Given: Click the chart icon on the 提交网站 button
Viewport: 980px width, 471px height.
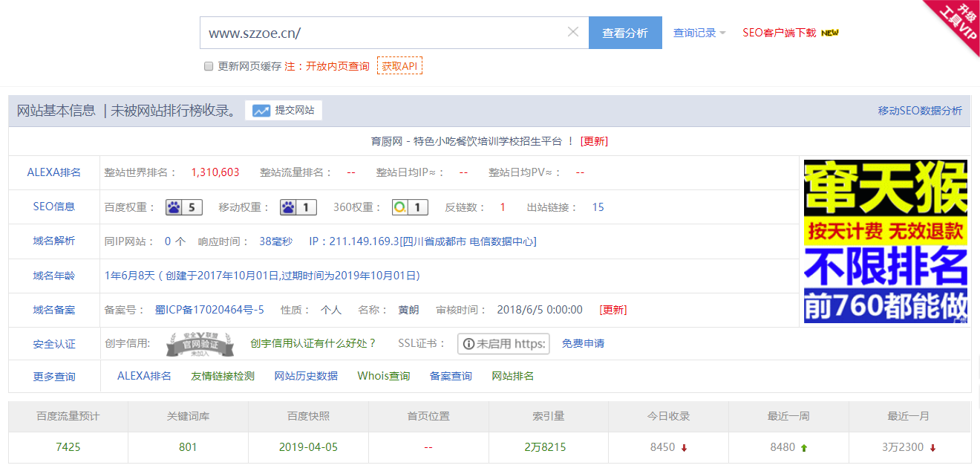Looking at the screenshot, I should 261,110.
